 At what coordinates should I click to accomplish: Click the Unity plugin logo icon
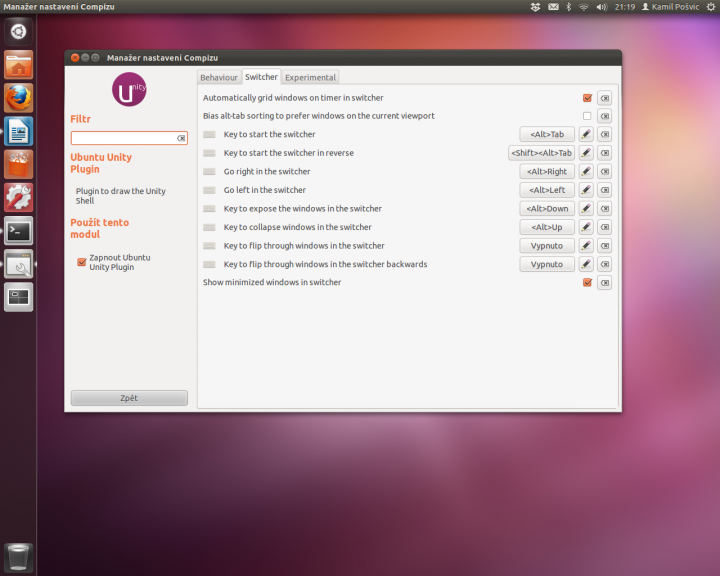click(x=129, y=89)
